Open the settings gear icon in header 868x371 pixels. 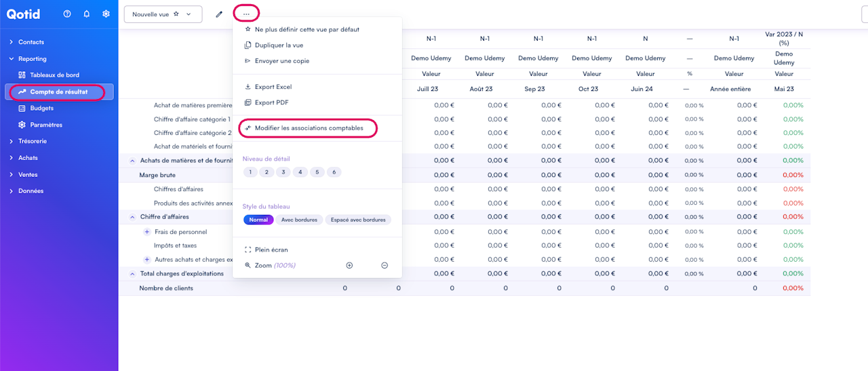106,14
